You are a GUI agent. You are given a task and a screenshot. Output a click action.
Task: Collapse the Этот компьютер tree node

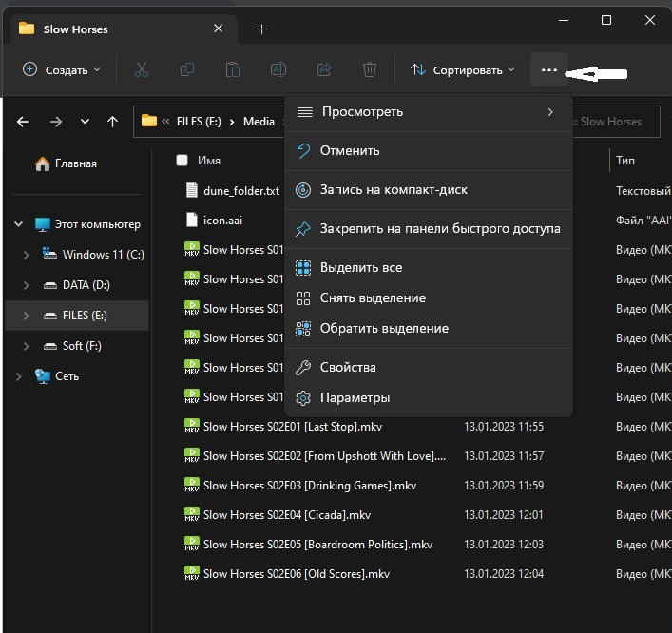click(x=18, y=224)
